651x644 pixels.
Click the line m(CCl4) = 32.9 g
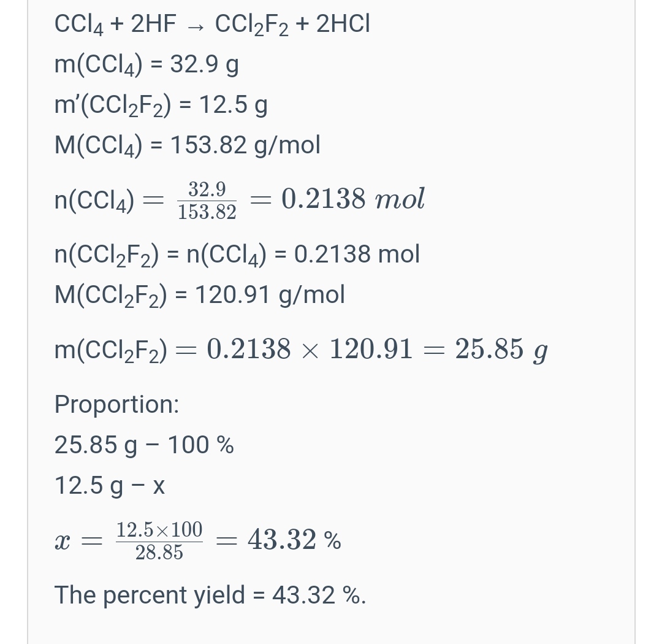(147, 64)
